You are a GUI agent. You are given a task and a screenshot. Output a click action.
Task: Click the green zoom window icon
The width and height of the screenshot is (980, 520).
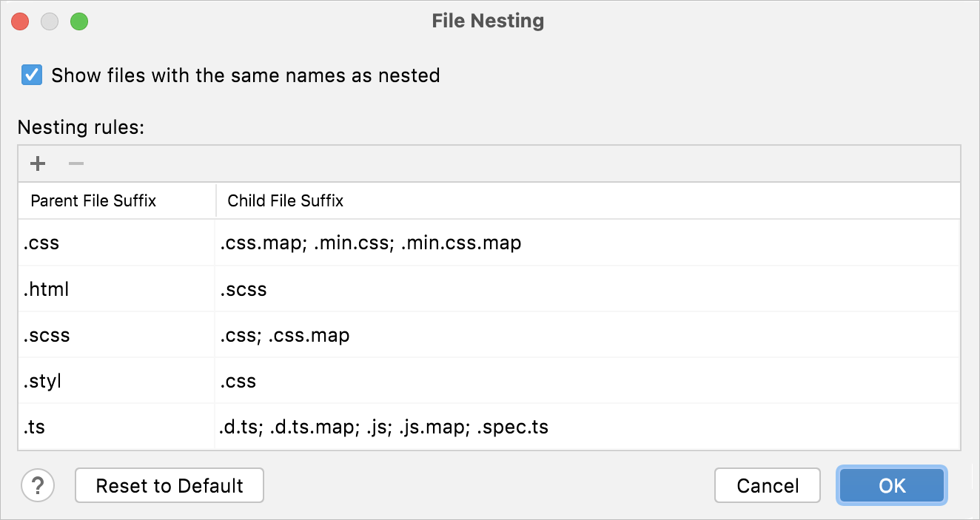point(79,21)
